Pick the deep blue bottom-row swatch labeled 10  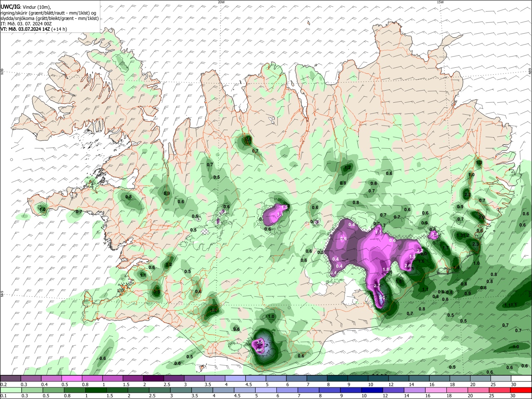[x=372, y=390]
